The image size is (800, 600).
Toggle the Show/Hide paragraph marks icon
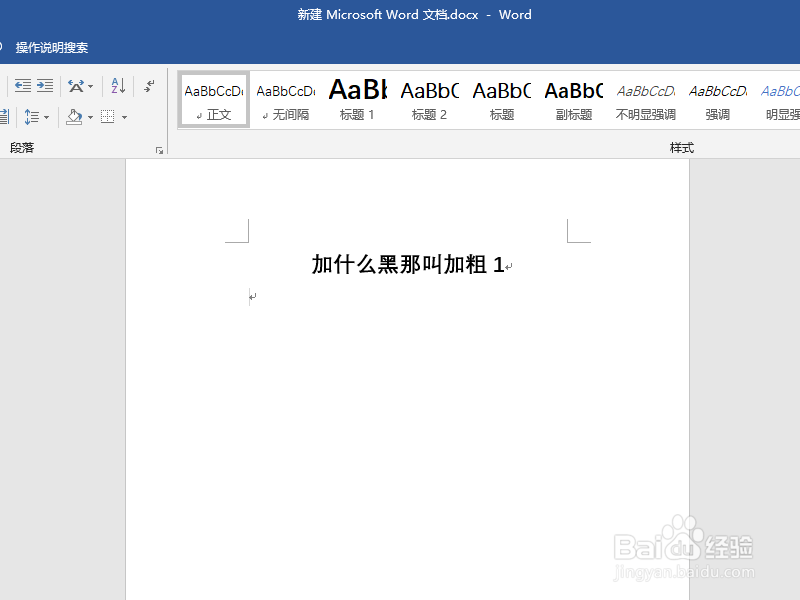tap(150, 85)
